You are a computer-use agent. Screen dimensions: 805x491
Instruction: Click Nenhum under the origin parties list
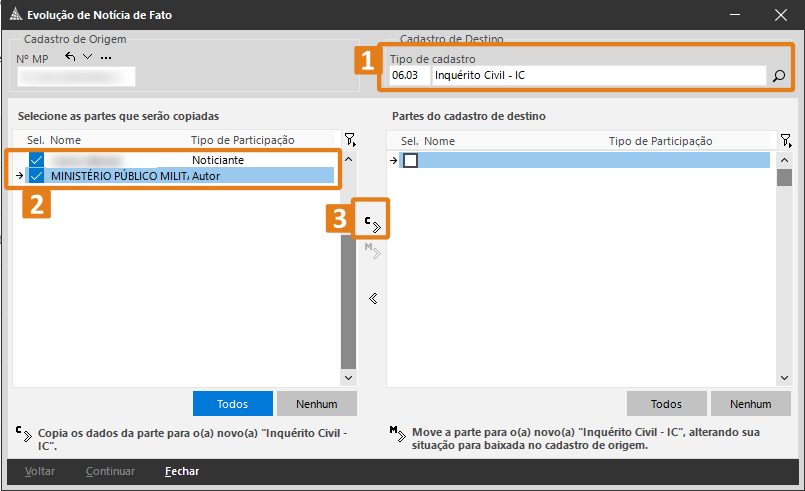(317, 404)
